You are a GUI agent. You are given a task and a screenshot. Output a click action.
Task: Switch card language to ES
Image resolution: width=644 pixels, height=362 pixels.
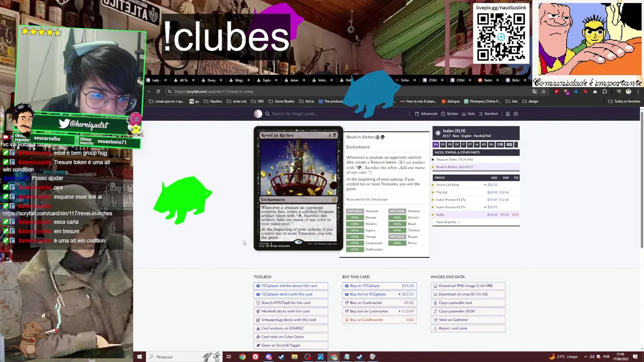coord(443,144)
